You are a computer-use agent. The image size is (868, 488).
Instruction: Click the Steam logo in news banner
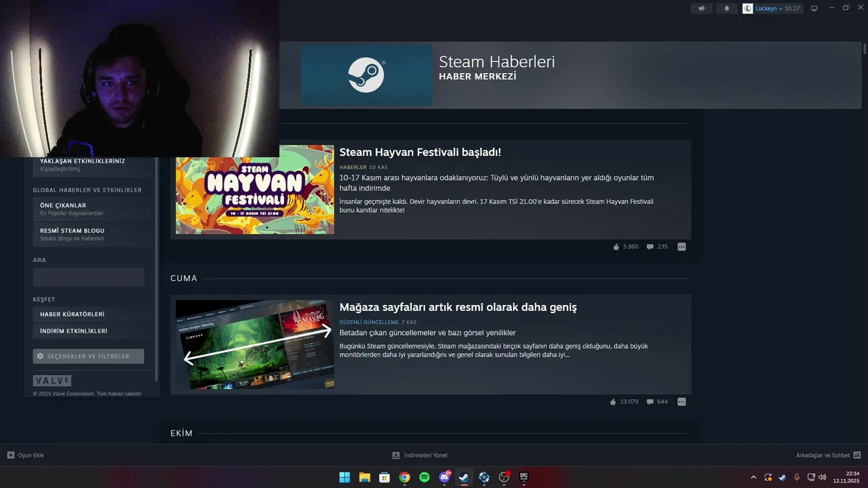pyautogui.click(x=366, y=75)
